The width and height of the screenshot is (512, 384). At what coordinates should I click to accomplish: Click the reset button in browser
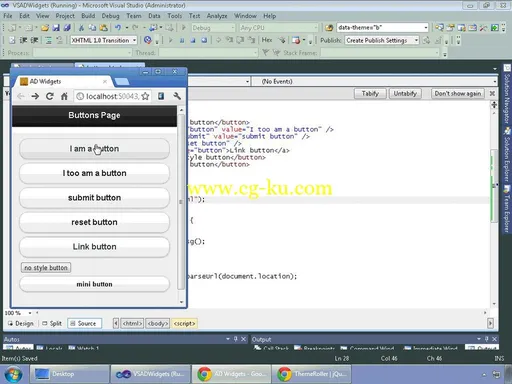(94, 222)
